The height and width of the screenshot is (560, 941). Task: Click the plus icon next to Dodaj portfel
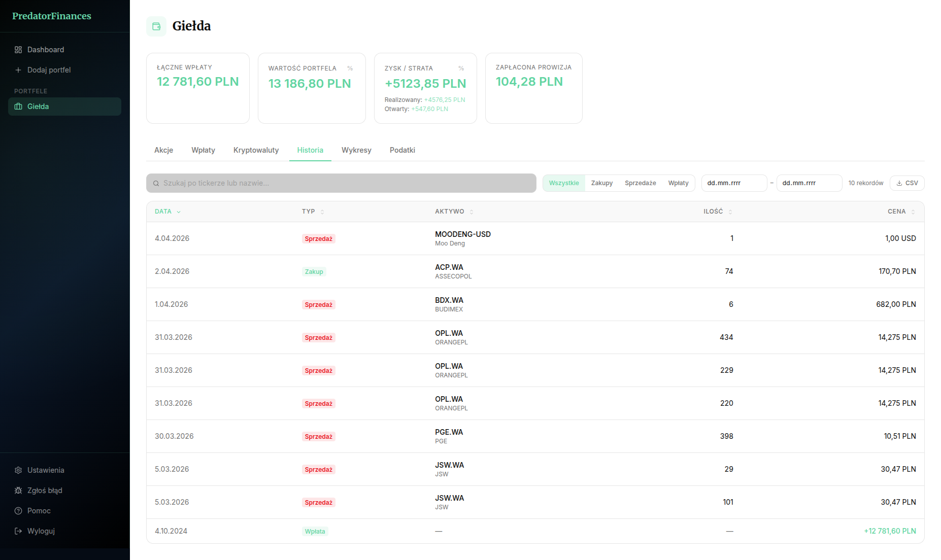pyautogui.click(x=18, y=70)
